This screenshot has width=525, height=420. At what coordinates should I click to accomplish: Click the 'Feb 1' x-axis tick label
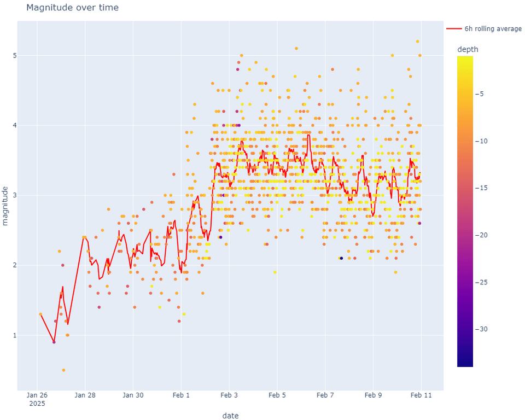coord(181,395)
